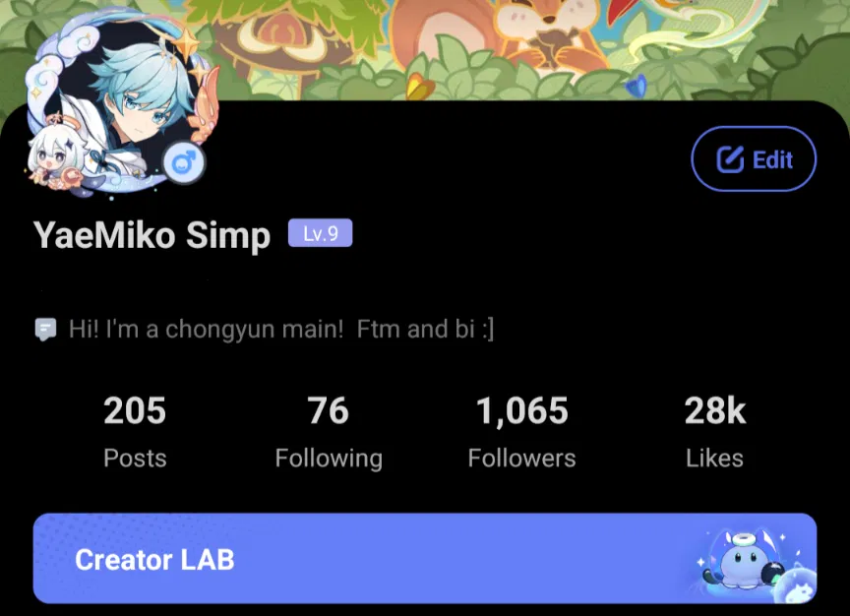
Task: Open the 28k Likes count
Action: [714, 432]
